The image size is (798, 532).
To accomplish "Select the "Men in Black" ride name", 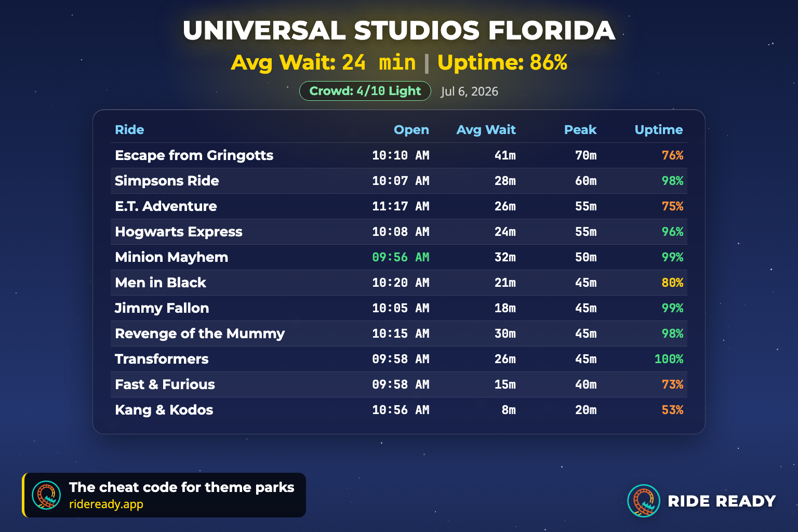I will (161, 283).
